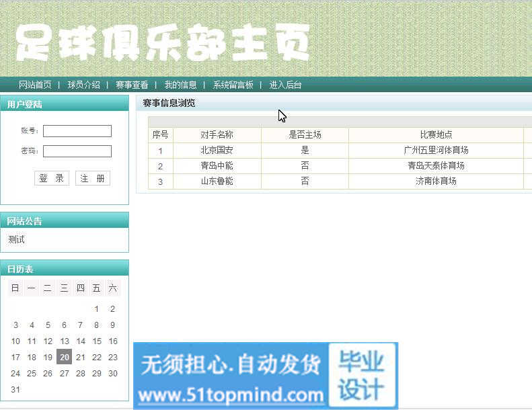Choose day 31 in the calendar

coord(15,389)
